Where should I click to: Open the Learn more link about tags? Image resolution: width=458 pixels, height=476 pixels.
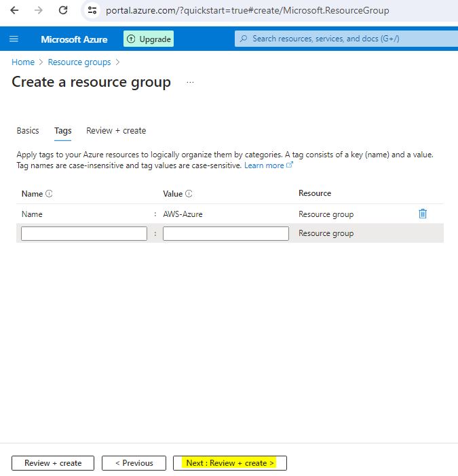pyautogui.click(x=265, y=165)
